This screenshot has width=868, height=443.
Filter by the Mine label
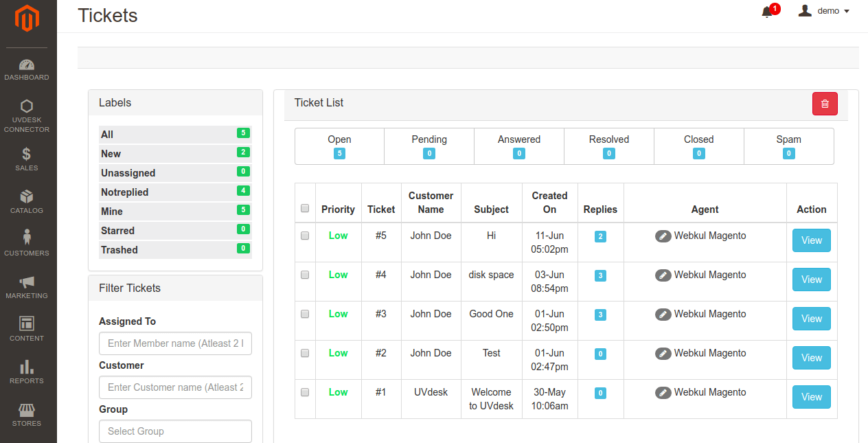coord(175,212)
